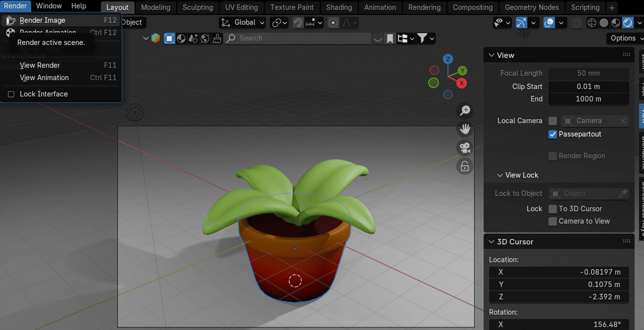
Task: Toggle the magnet snap icon
Action: click(298, 23)
